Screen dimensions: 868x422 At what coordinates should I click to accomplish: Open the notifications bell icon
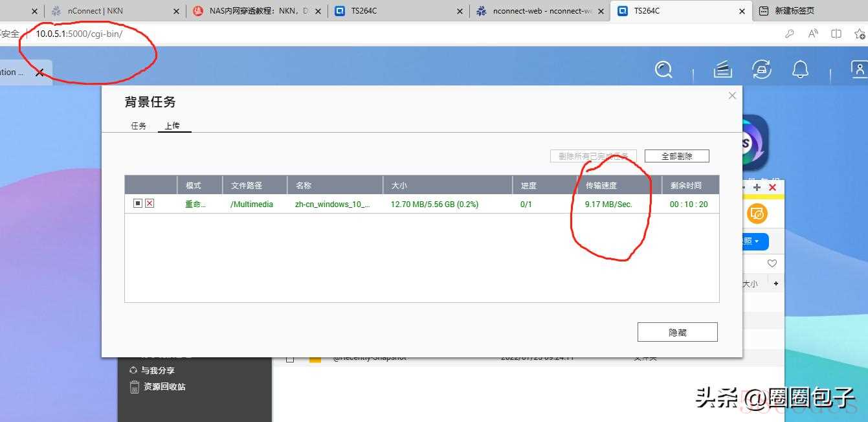click(801, 69)
